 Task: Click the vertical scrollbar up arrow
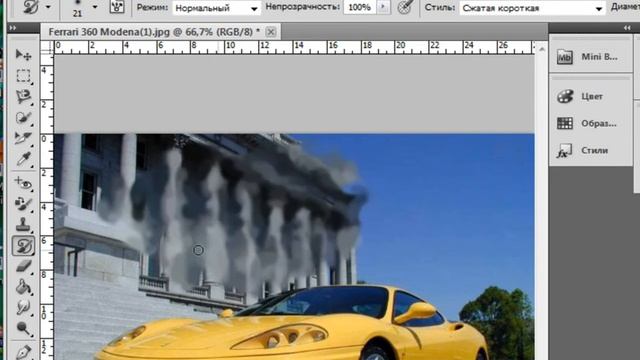tap(542, 49)
